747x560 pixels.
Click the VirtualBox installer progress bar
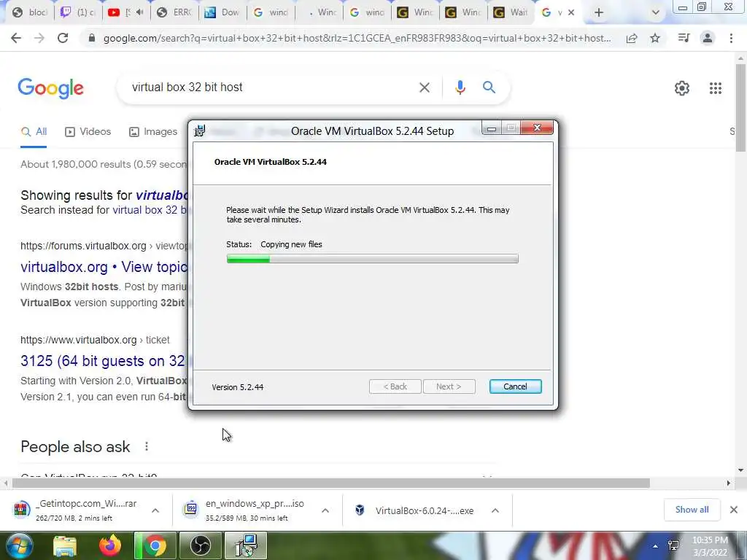[x=372, y=259]
